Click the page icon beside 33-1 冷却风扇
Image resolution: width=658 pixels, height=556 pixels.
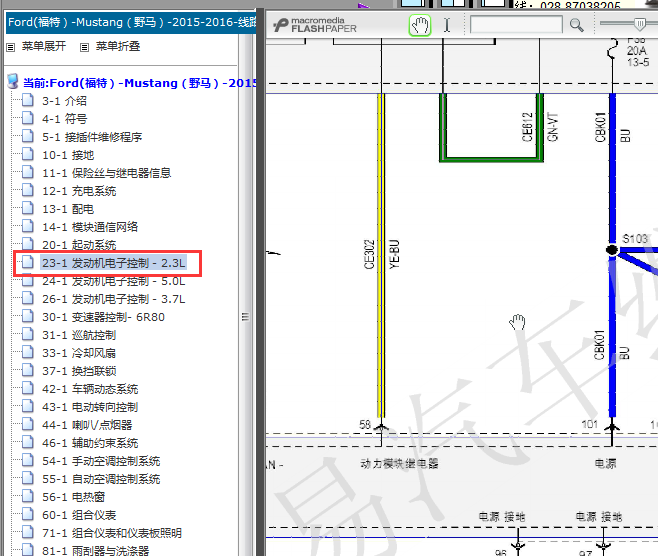point(28,352)
